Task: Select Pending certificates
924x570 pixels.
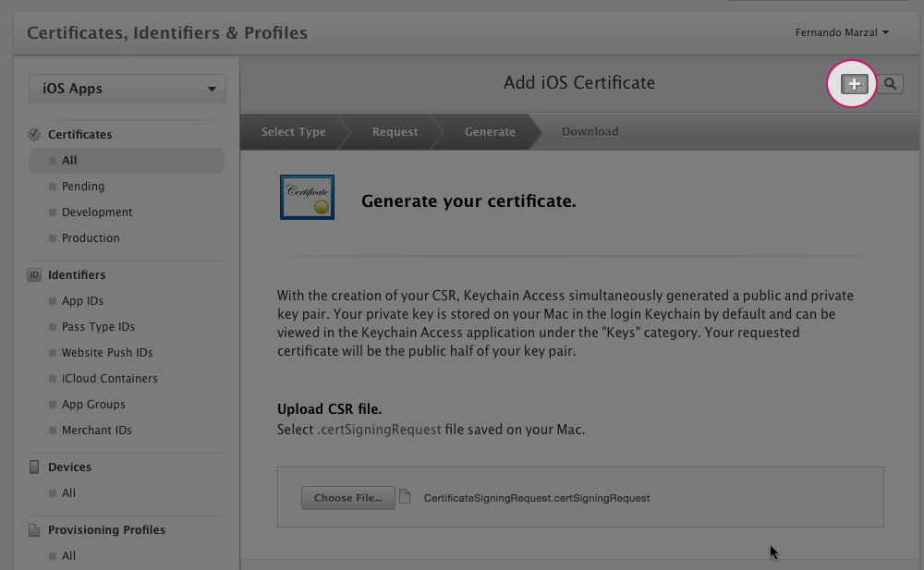Action: [83, 187]
